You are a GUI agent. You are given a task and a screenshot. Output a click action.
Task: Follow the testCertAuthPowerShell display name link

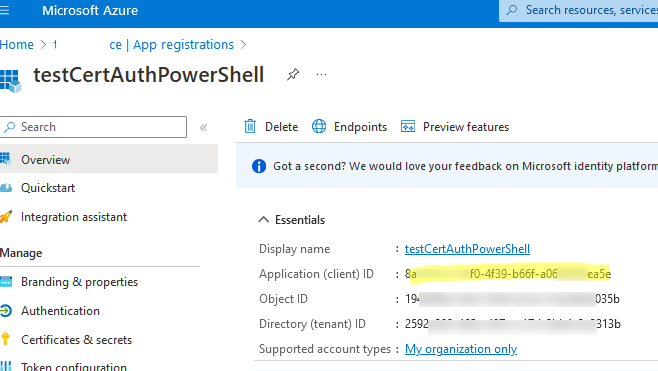[x=467, y=249]
